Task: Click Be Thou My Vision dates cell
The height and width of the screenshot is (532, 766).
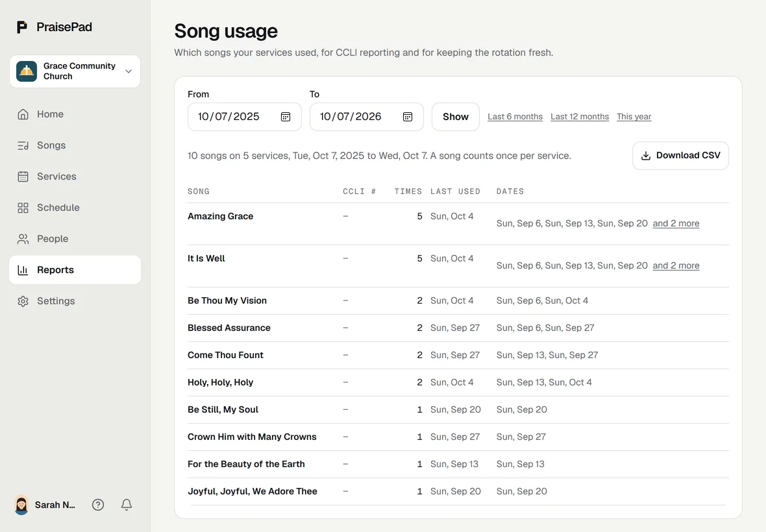Action: [542, 300]
